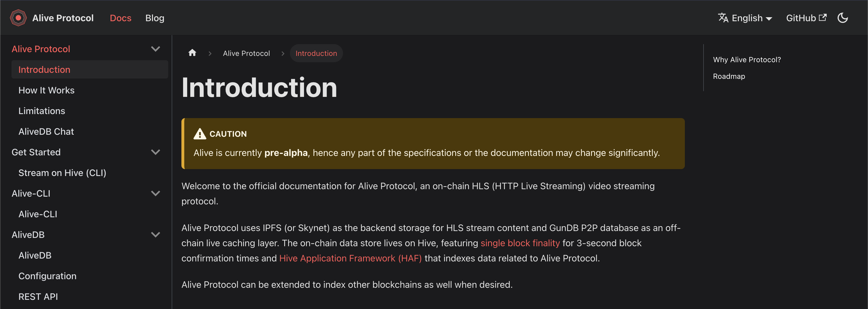Toggle dark mode with the moon icon
The width and height of the screenshot is (868, 309).
(842, 18)
